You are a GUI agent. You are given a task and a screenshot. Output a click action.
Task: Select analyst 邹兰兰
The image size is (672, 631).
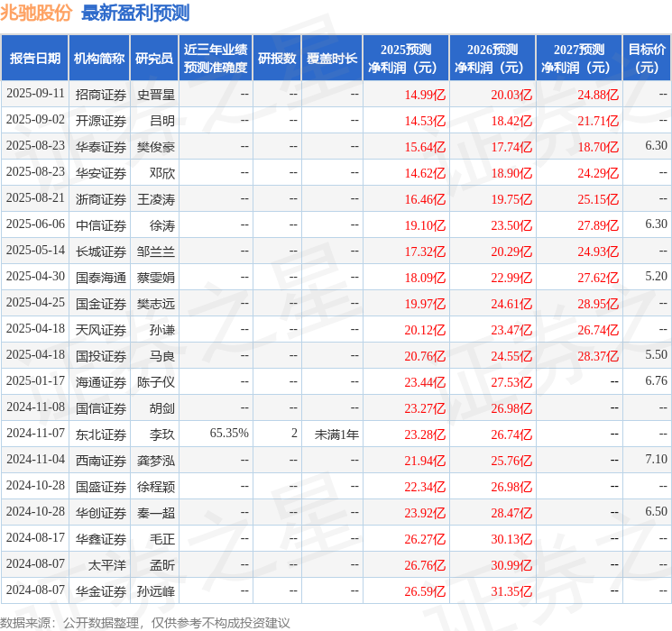tap(156, 251)
